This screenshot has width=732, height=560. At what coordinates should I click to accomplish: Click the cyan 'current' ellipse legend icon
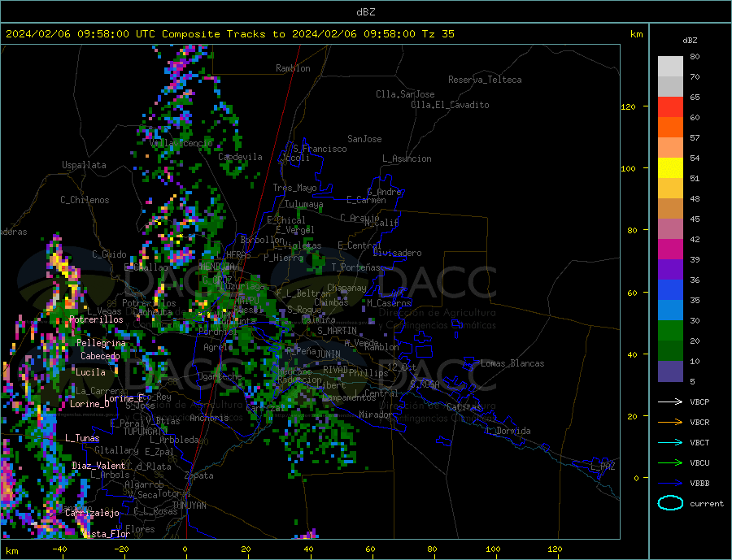tap(670, 503)
